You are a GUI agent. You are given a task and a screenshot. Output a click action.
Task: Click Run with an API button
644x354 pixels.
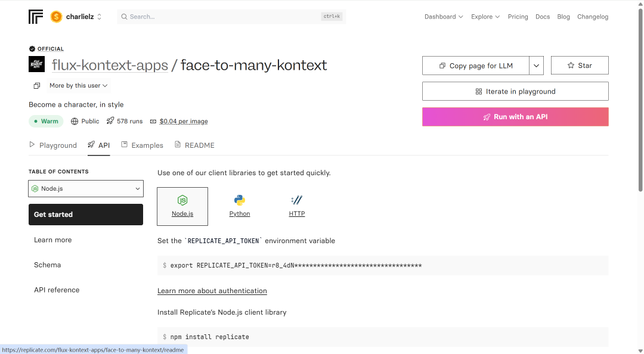515,117
